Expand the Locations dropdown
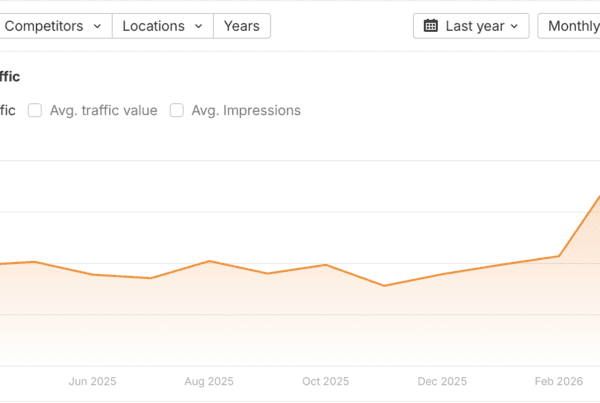This screenshot has width=600, height=403. coord(162,26)
